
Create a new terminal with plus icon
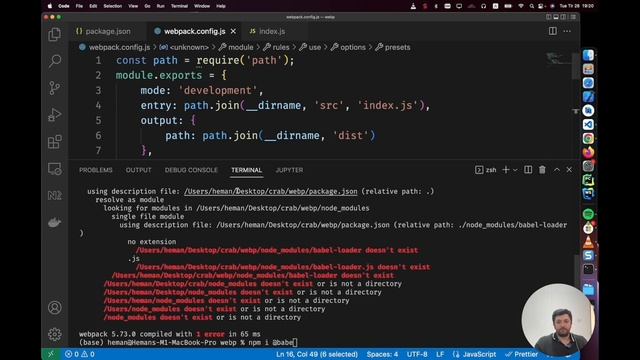505,170
